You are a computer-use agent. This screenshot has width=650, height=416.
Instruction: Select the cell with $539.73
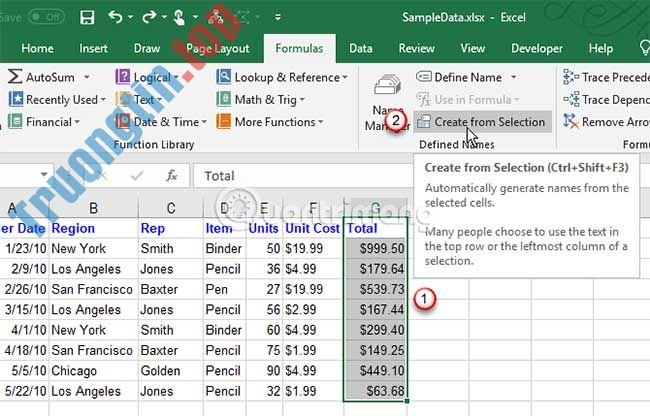[375, 289]
